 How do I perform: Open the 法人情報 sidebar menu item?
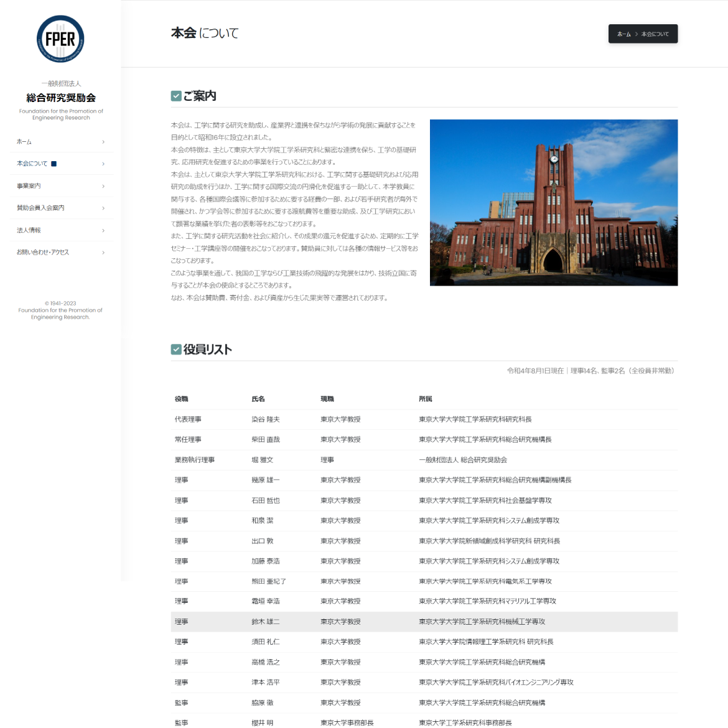61,230
